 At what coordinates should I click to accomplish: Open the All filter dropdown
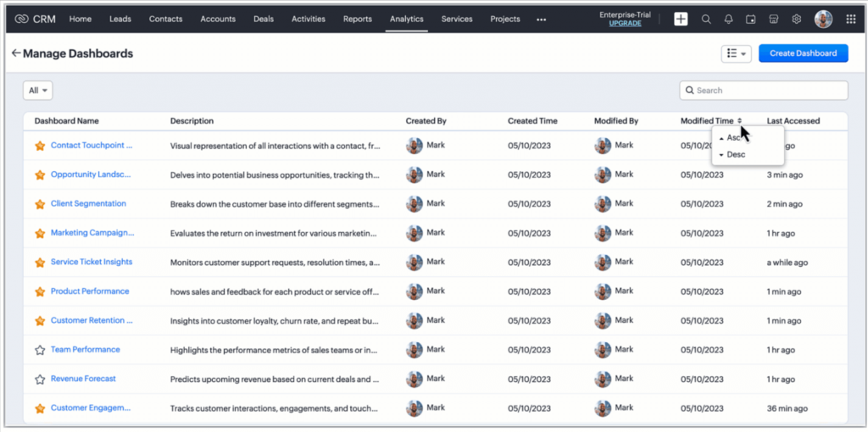(x=37, y=90)
